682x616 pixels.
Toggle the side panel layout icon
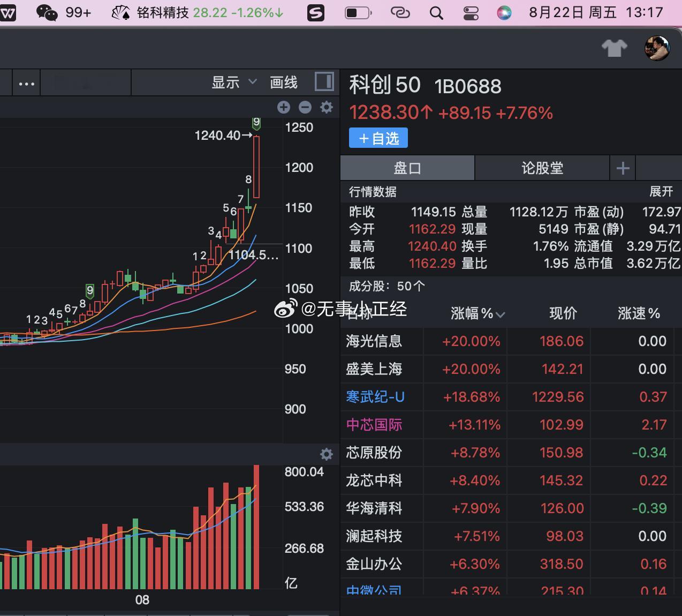[x=324, y=82]
